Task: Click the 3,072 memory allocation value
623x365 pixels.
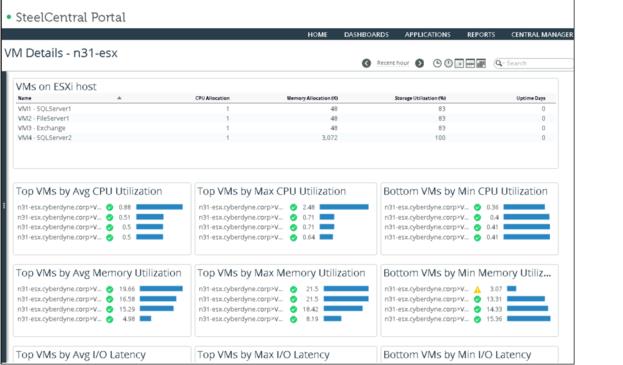Action: (329, 138)
